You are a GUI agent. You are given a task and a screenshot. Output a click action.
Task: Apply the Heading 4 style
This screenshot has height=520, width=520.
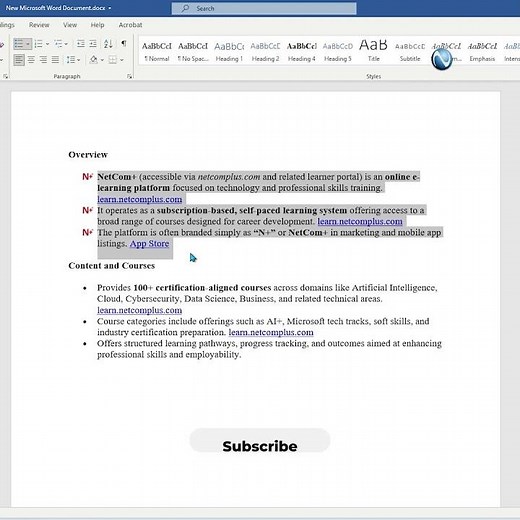(x=302, y=52)
